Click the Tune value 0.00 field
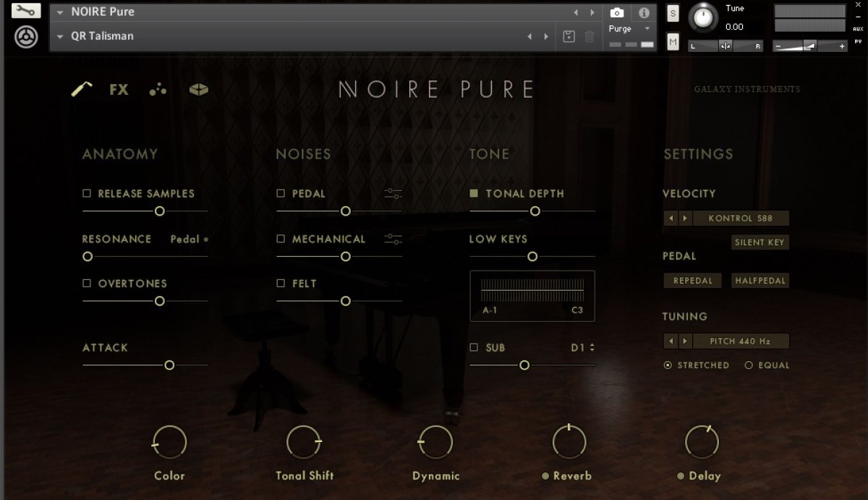868x500 pixels. [735, 27]
